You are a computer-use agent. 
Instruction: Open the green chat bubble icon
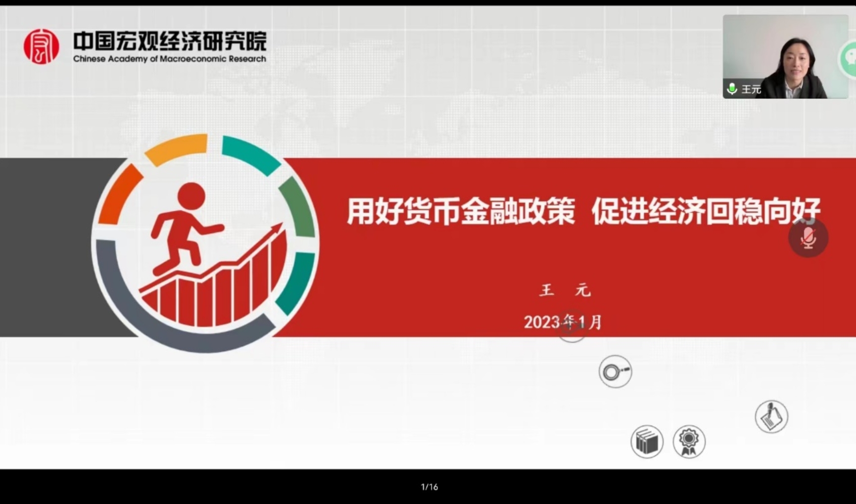(x=849, y=59)
